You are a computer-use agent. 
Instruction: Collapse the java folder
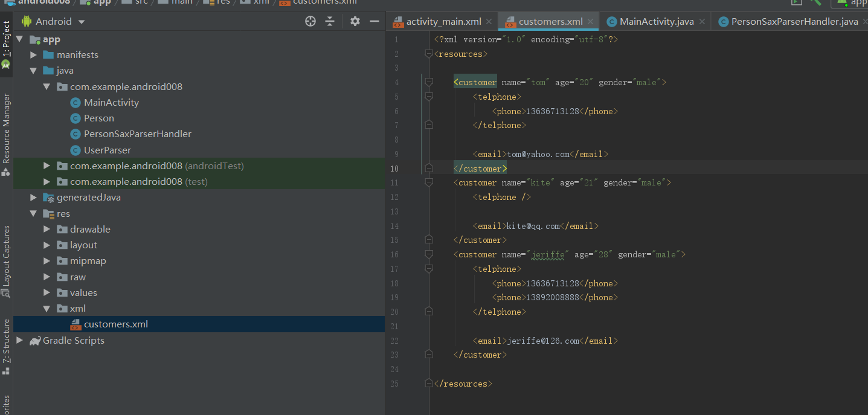(x=34, y=71)
